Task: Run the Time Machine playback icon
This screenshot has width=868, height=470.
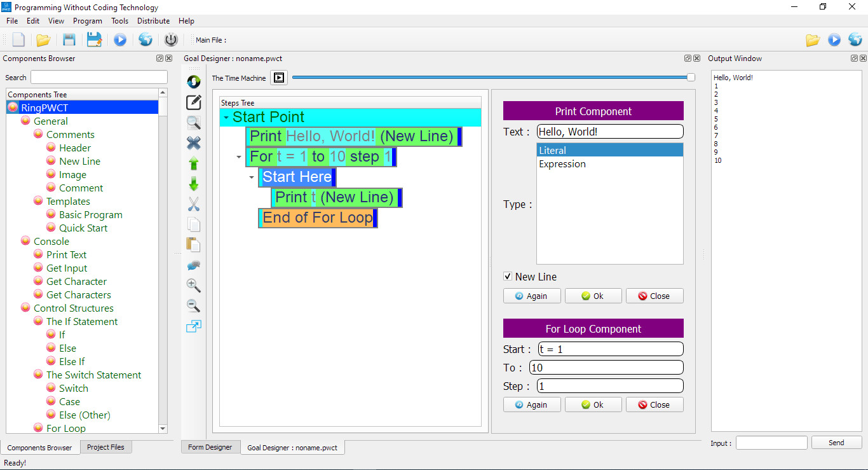Action: click(278, 78)
